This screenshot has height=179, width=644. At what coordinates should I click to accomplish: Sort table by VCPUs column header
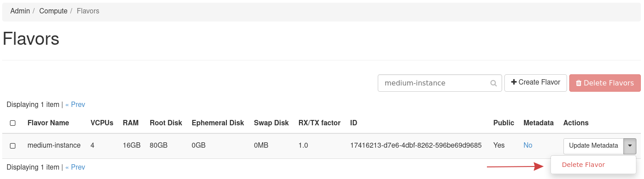click(102, 123)
